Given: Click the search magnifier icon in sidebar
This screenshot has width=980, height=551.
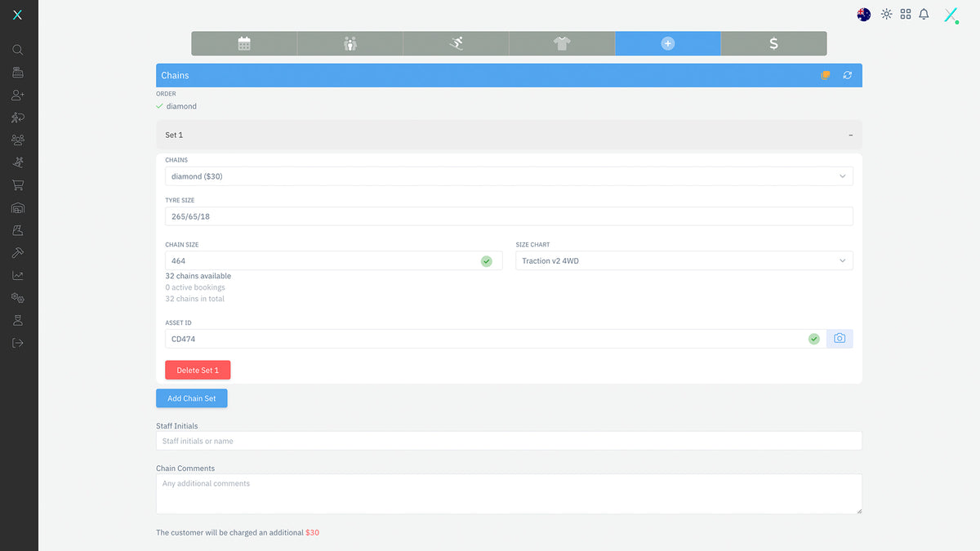Looking at the screenshot, I should pyautogui.click(x=18, y=50).
